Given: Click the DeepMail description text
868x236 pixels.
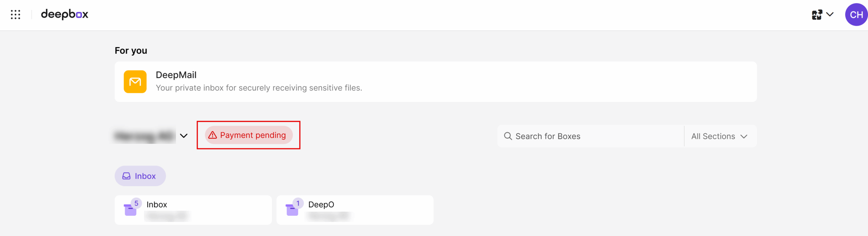Looking at the screenshot, I should 259,88.
